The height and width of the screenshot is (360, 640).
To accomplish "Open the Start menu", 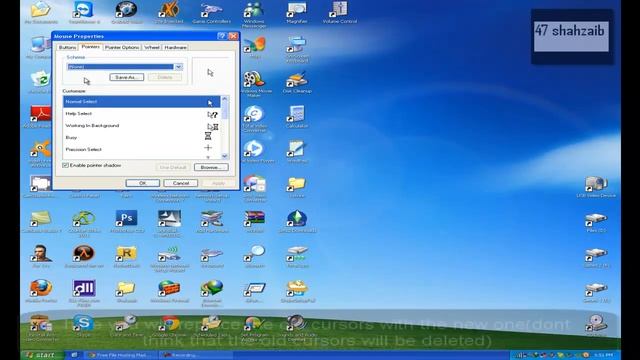I will click(42, 355).
